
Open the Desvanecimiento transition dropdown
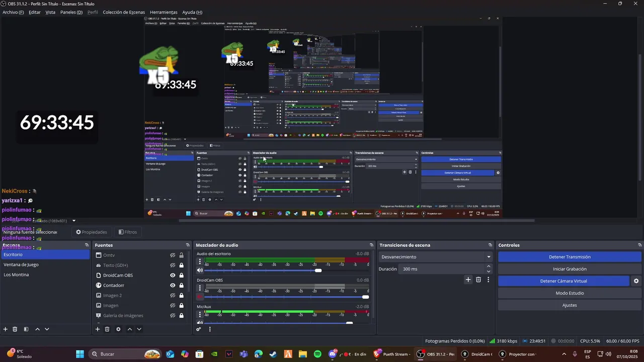pyautogui.click(x=435, y=257)
